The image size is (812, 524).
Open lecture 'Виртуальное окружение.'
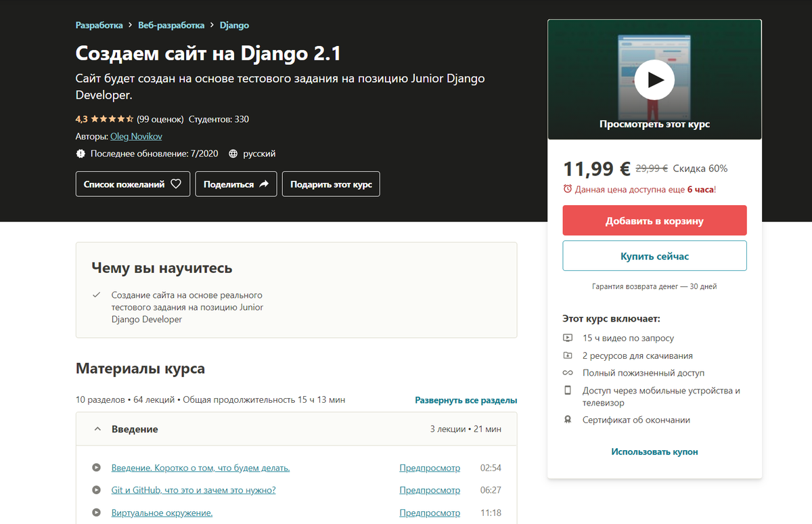point(162,512)
